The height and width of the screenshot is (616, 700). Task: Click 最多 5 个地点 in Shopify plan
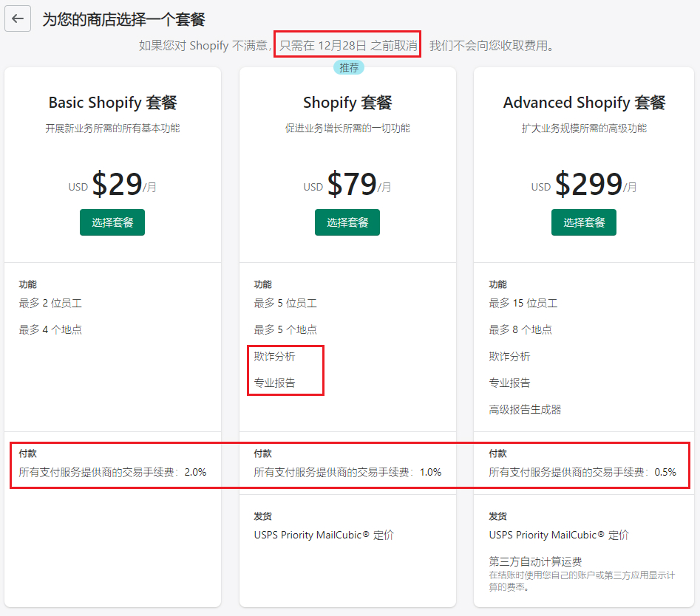tap(285, 329)
